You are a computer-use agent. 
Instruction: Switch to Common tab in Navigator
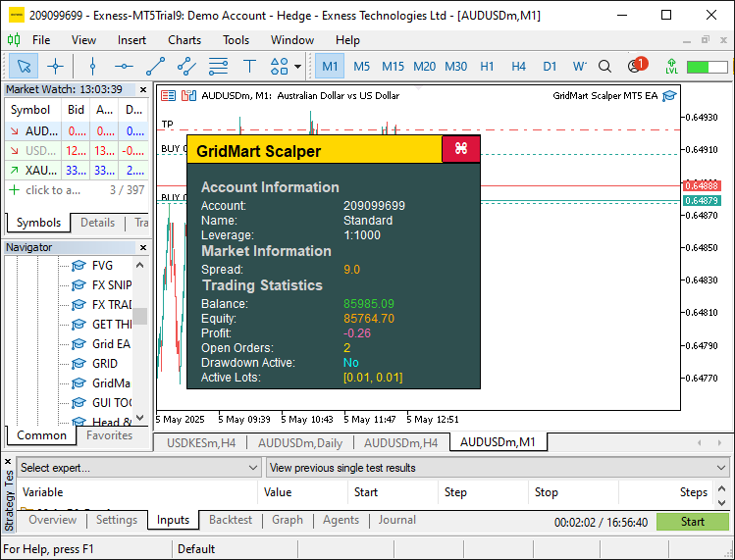pos(42,435)
